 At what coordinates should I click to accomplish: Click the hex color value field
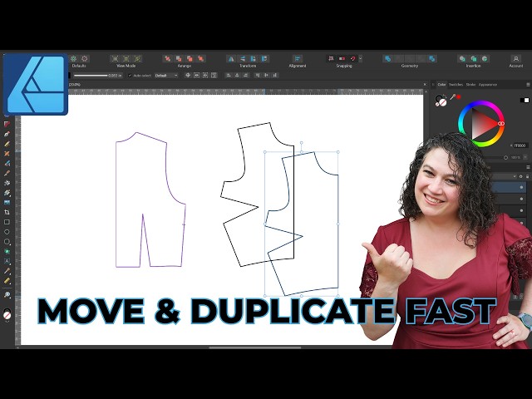click(520, 145)
